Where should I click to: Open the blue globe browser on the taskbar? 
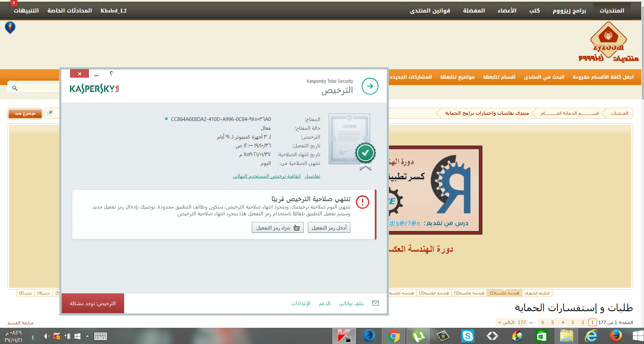369,336
